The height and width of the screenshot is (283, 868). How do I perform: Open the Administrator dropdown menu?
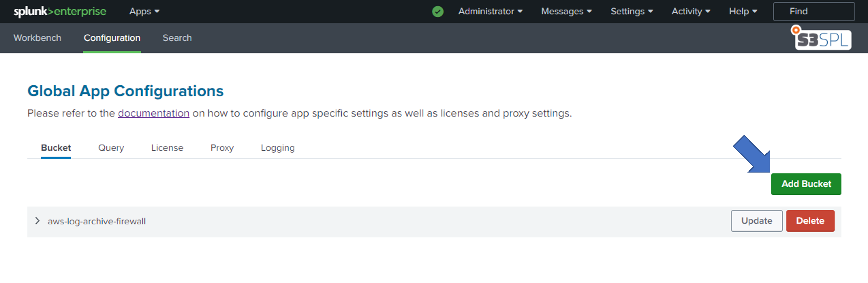point(490,12)
